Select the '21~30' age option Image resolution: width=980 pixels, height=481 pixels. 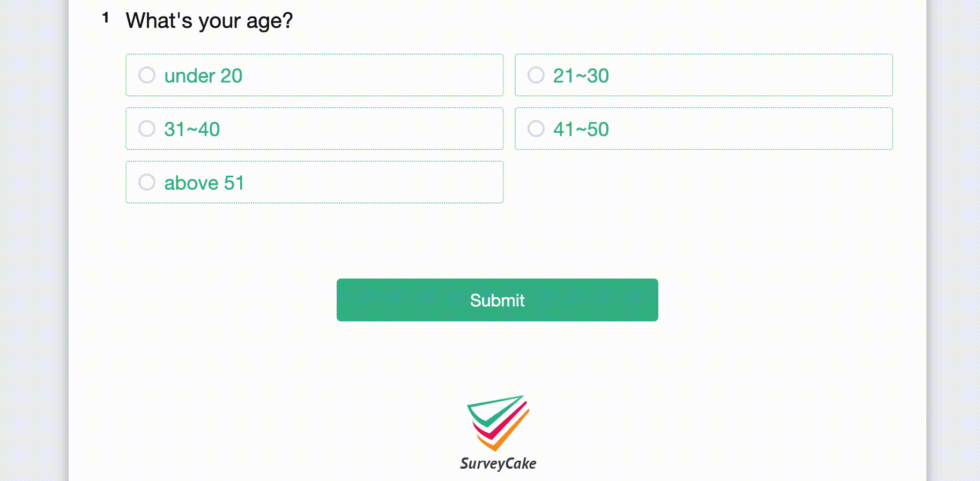536,75
